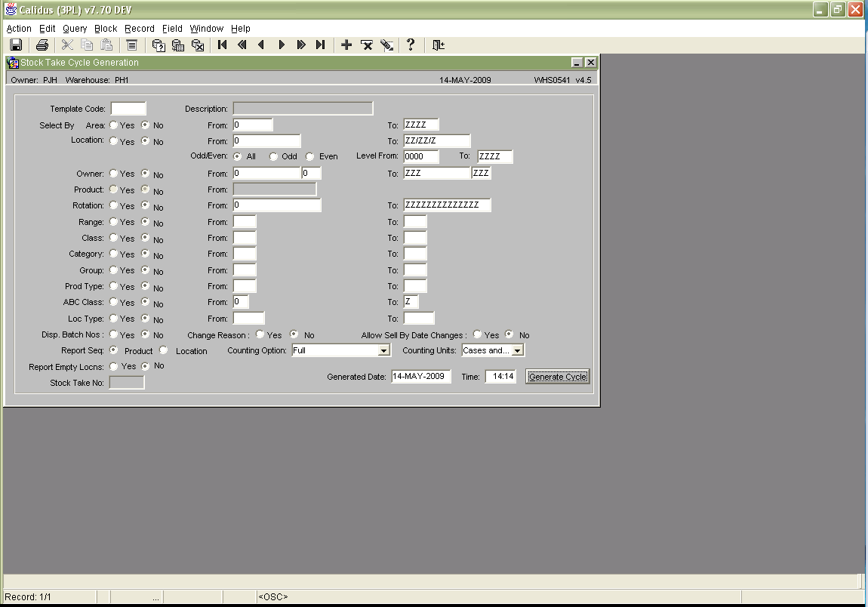
Task: Select Yes for Report Empty Locns
Action: (x=113, y=366)
